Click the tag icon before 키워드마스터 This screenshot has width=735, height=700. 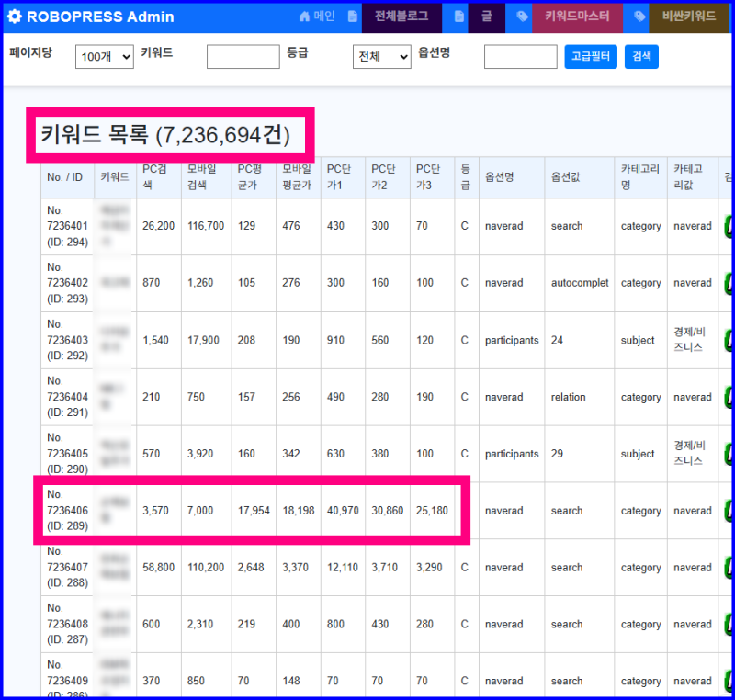pos(522,17)
